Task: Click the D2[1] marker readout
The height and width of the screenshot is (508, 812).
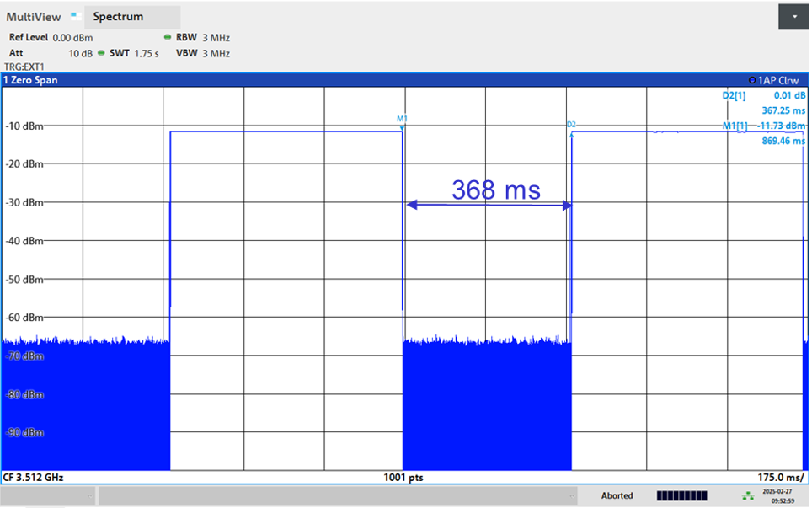Action: point(735,96)
